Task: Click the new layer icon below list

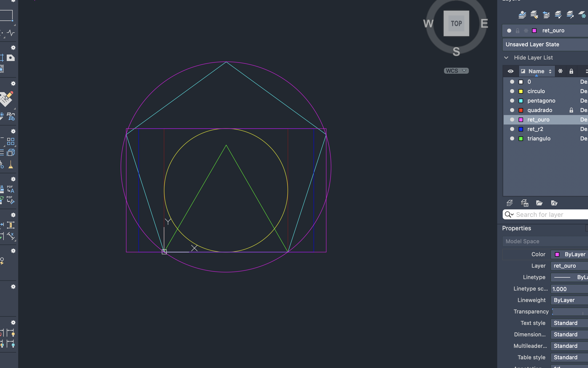Action: click(510, 203)
